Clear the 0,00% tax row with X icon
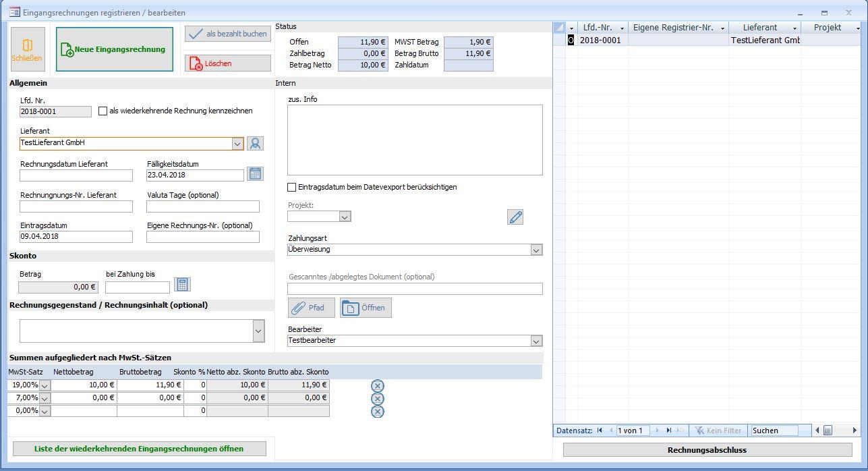This screenshot has width=868, height=471. point(378,412)
